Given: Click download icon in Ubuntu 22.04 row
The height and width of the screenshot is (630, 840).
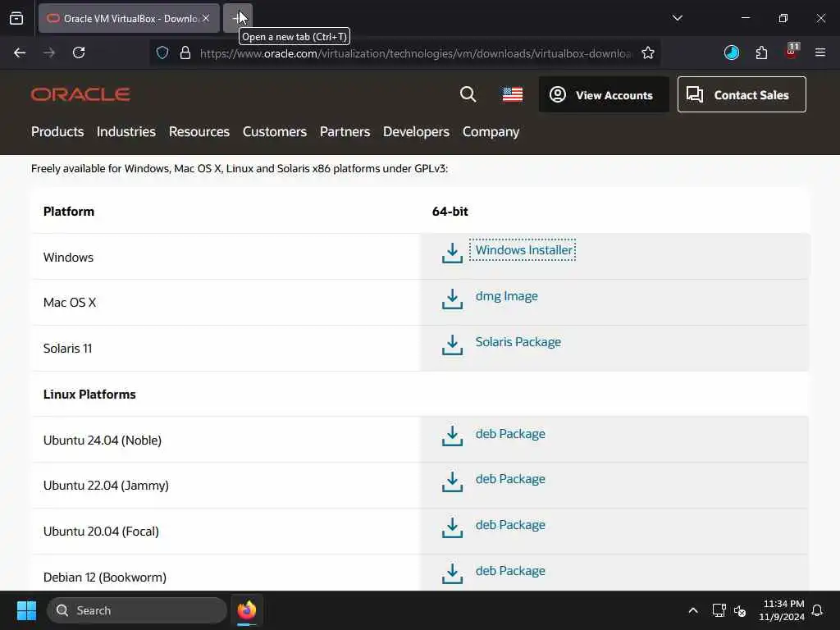Looking at the screenshot, I should [x=452, y=482].
